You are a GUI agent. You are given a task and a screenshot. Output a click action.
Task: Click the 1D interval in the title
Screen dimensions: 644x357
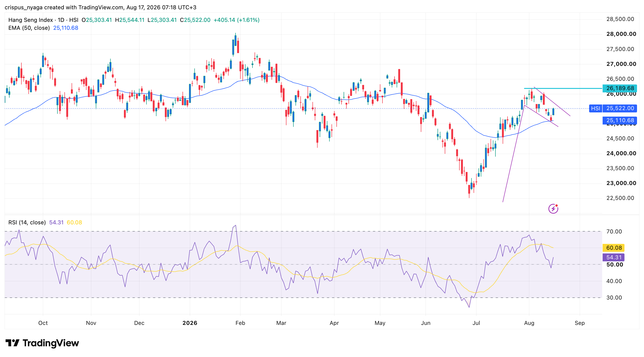tap(61, 20)
